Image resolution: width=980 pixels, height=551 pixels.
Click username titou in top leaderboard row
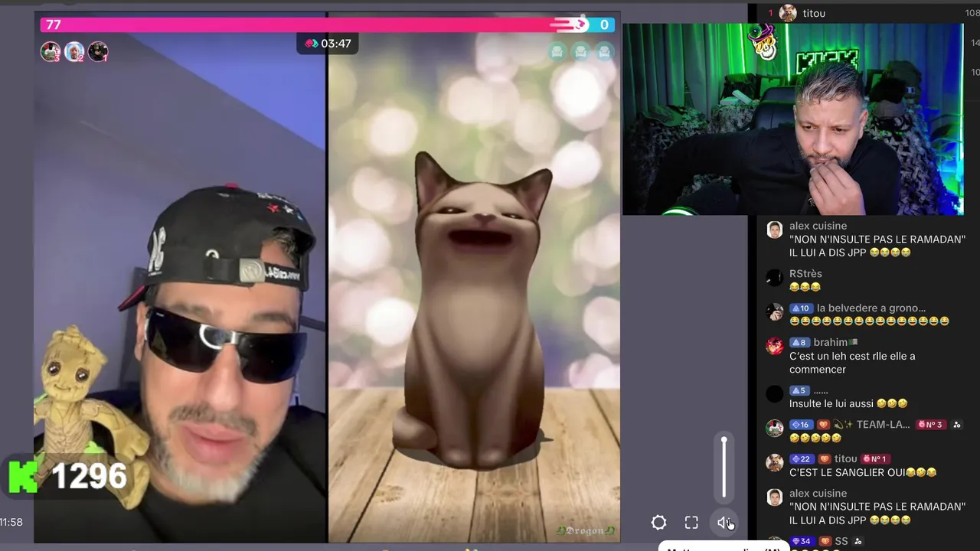pos(814,13)
